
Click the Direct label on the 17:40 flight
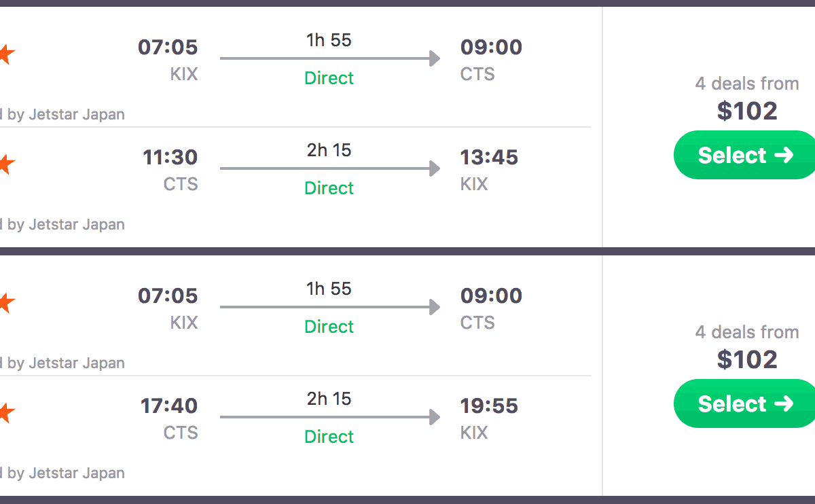tap(329, 437)
